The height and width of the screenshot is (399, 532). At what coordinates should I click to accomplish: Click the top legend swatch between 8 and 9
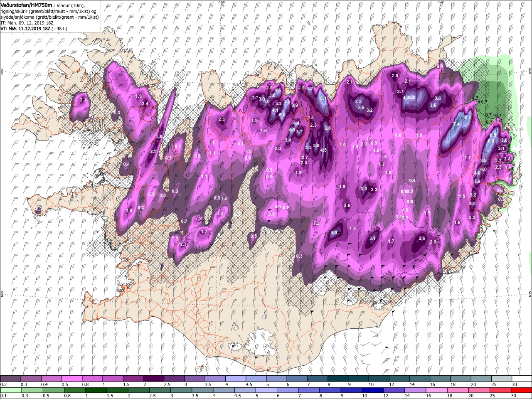point(337,378)
